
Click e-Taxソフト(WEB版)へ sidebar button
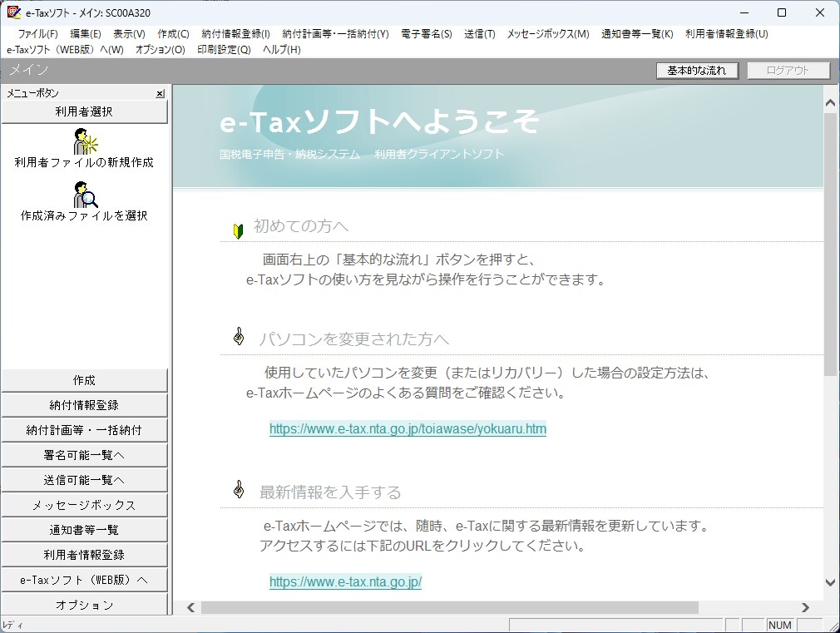tap(84, 580)
